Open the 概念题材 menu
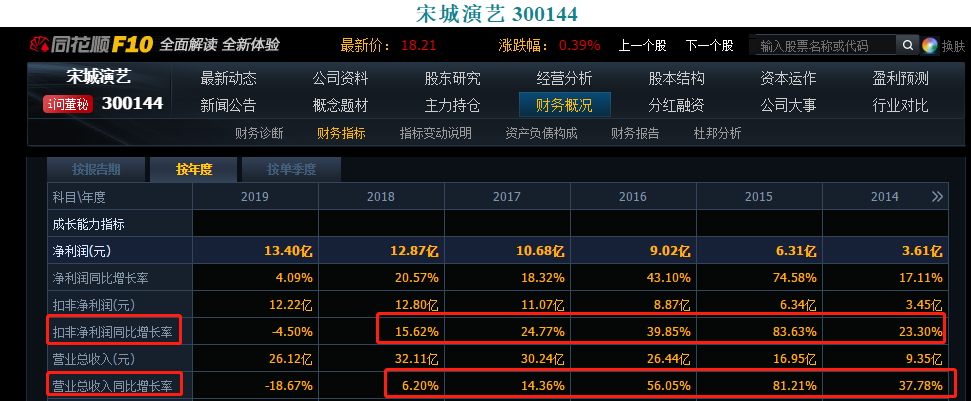The height and width of the screenshot is (401, 971). coord(340,105)
